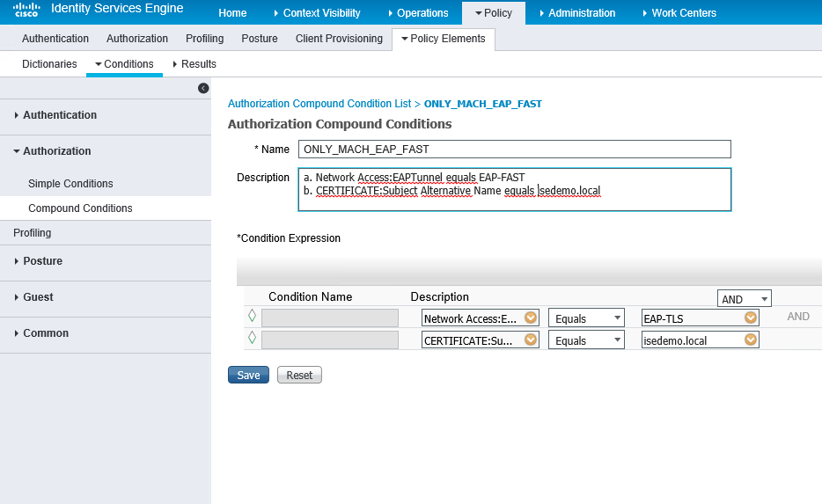Open the AND operator dropdown

point(744,299)
